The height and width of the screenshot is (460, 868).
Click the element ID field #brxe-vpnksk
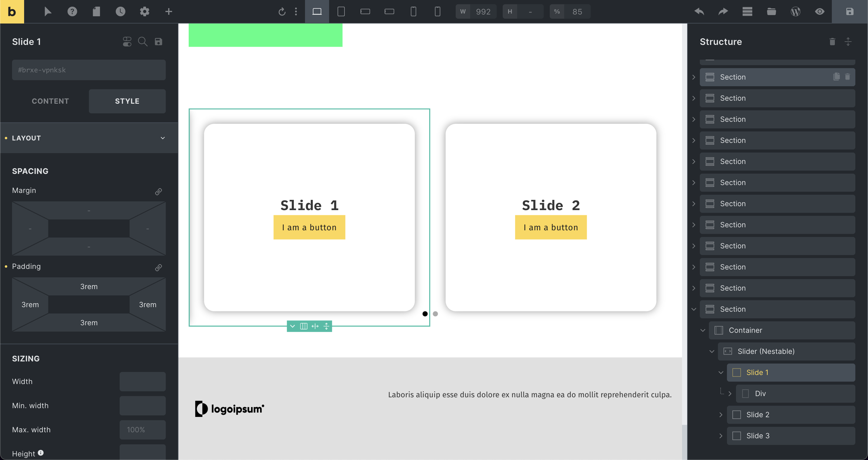[x=89, y=70]
